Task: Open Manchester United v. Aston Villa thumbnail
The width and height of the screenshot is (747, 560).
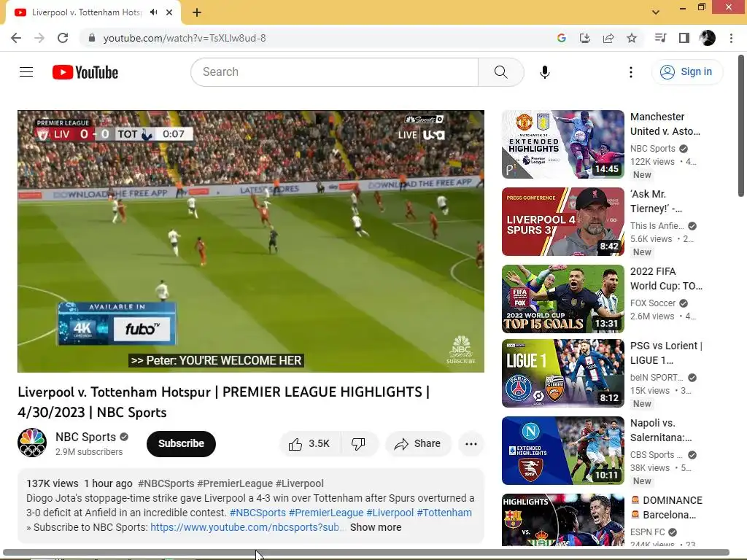Action: (562, 144)
